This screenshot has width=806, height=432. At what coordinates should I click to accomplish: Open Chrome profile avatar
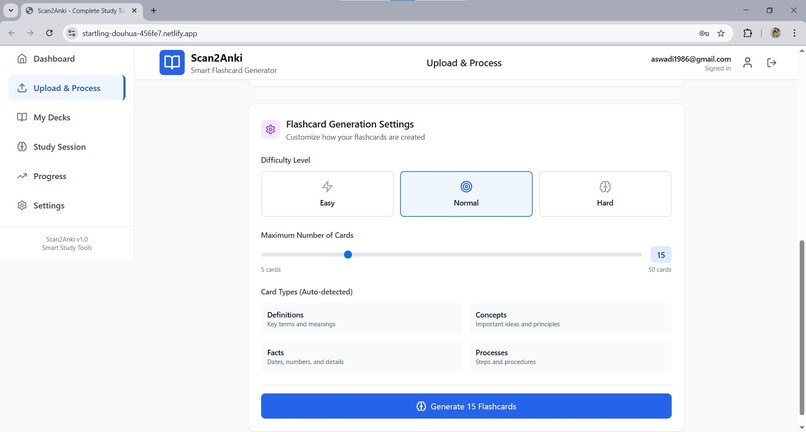[776, 33]
